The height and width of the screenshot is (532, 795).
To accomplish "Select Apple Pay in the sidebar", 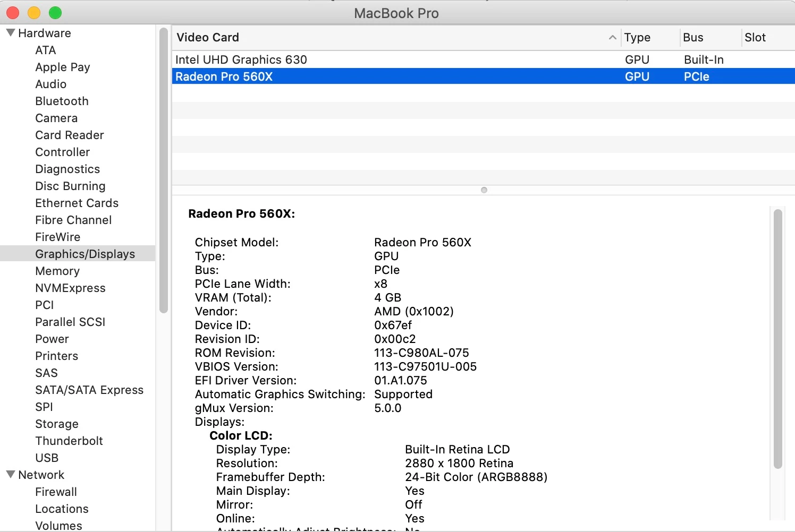I will pos(63,67).
